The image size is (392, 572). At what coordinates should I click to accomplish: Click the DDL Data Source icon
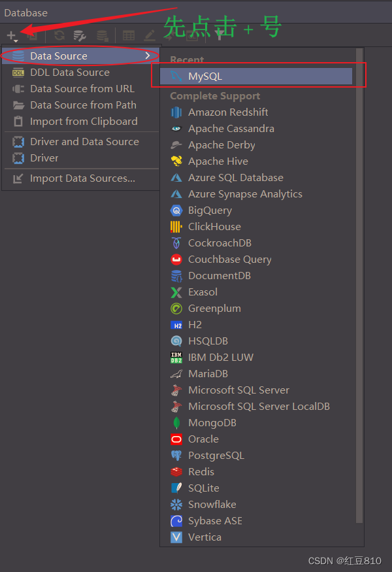(x=18, y=73)
